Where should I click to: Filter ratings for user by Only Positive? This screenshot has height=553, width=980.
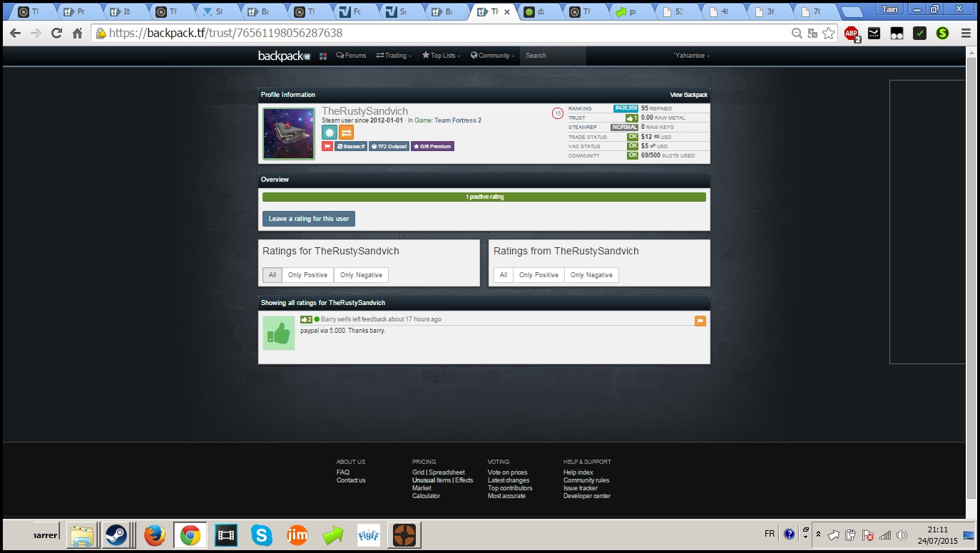[307, 275]
